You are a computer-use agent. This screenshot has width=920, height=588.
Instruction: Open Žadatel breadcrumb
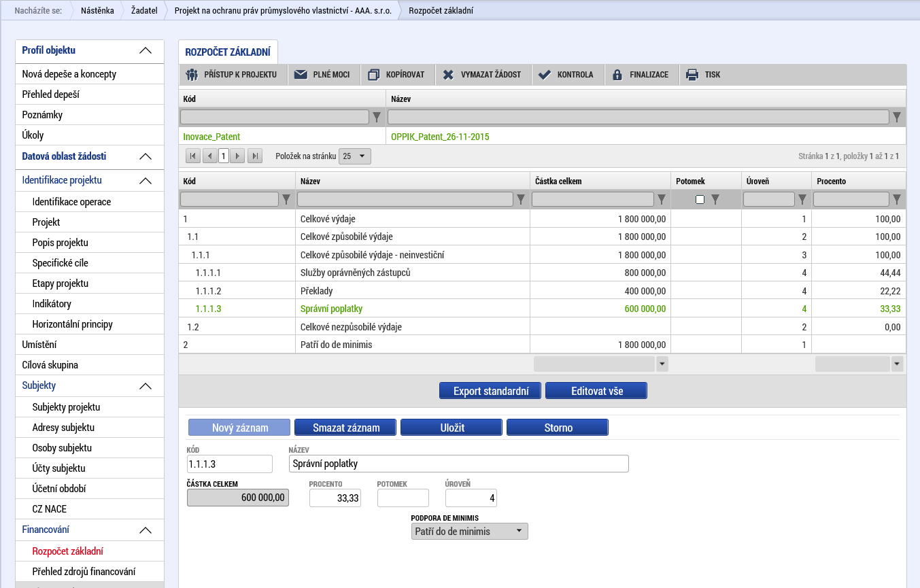coord(144,11)
